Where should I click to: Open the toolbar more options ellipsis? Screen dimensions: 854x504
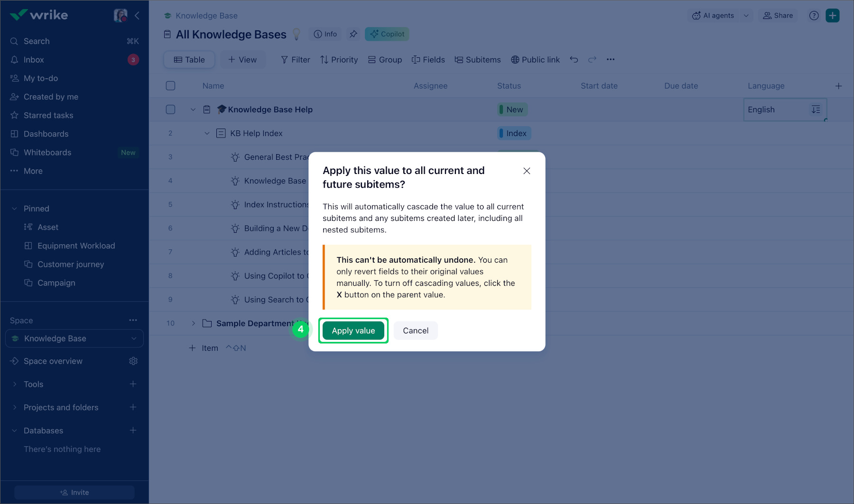[x=611, y=60]
